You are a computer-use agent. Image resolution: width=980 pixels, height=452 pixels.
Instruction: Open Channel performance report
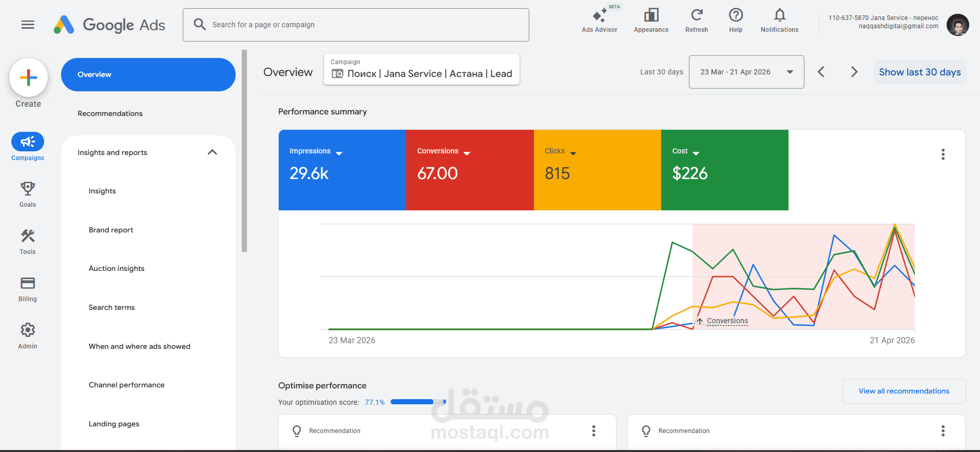pyautogui.click(x=127, y=385)
